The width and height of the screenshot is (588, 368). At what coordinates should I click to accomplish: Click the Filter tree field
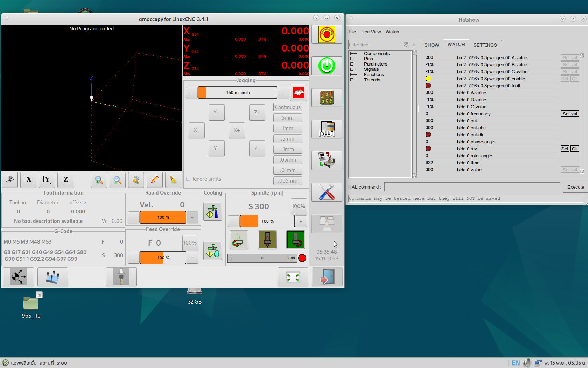click(x=375, y=45)
